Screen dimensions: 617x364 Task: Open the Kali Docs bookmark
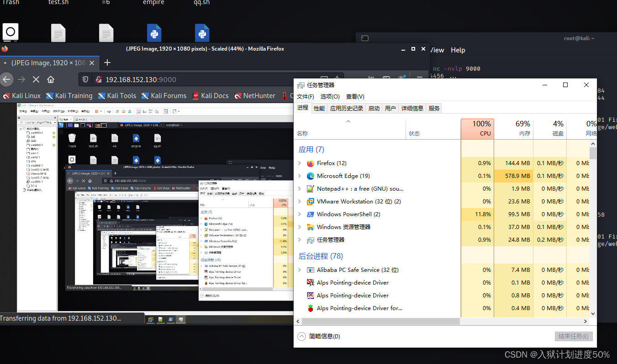coord(211,96)
